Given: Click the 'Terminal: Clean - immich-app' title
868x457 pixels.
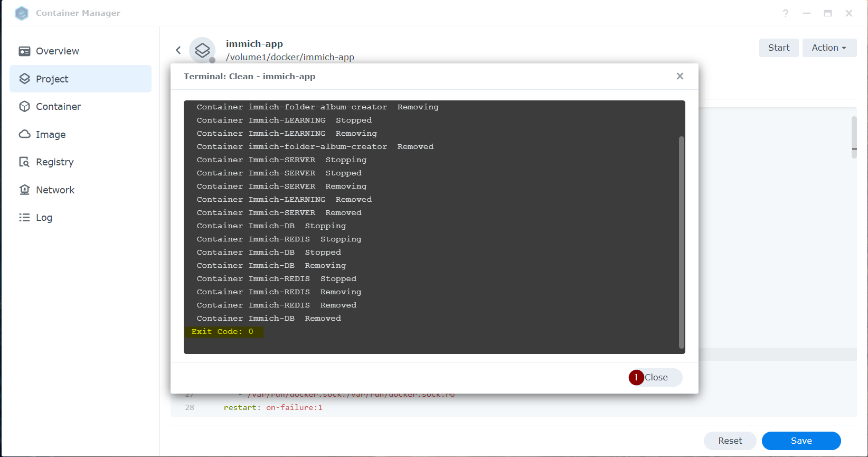Looking at the screenshot, I should click(250, 77).
